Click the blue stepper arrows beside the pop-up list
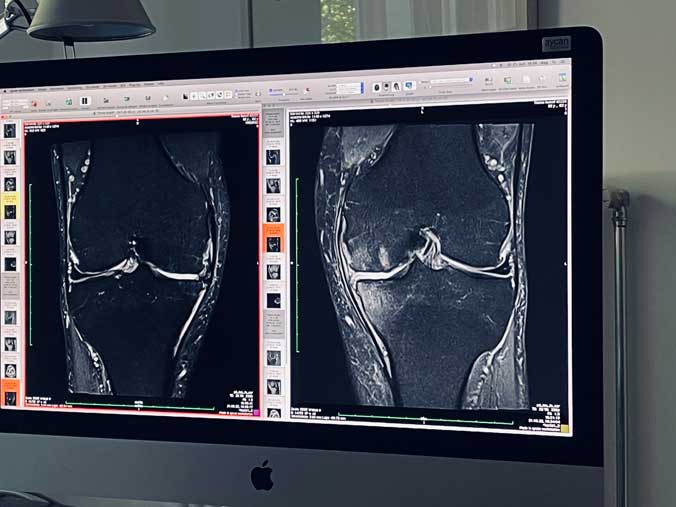This screenshot has width=676, height=507. (362, 88)
